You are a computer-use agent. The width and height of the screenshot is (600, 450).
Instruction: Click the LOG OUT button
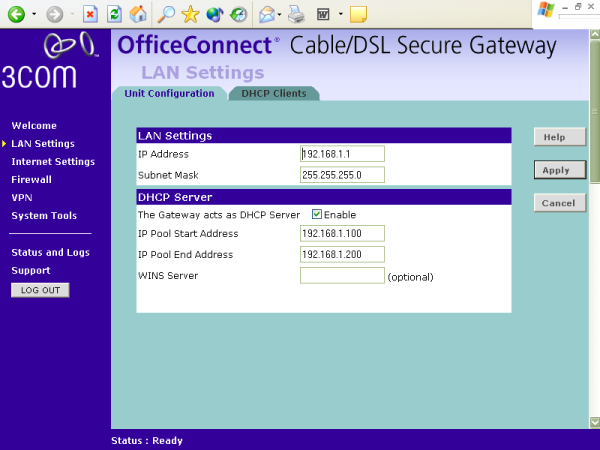(x=40, y=290)
